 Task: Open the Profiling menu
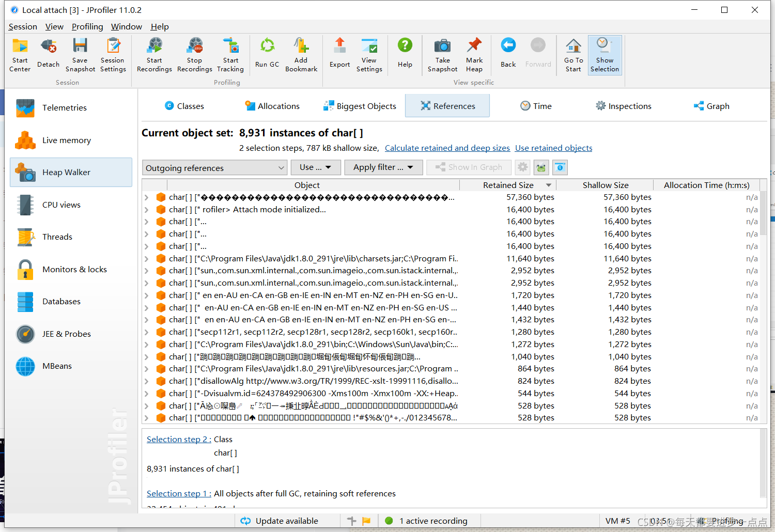[87, 26]
